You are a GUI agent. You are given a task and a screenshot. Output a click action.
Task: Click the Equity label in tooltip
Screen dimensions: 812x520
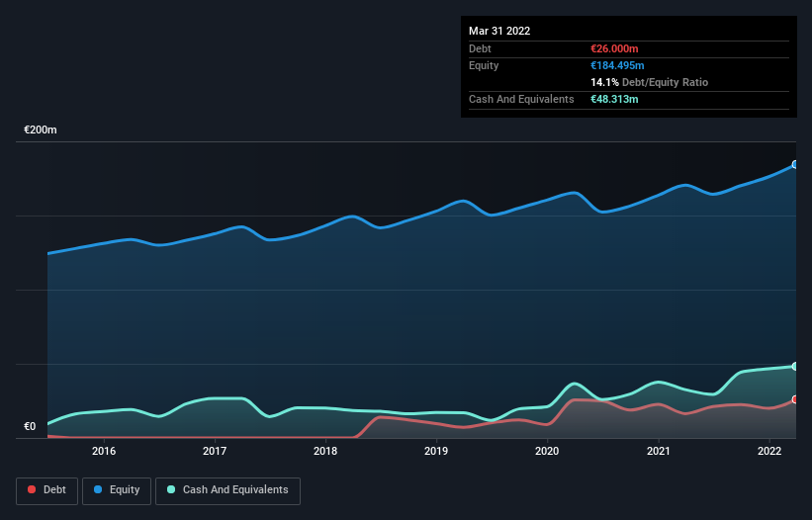[484, 65]
